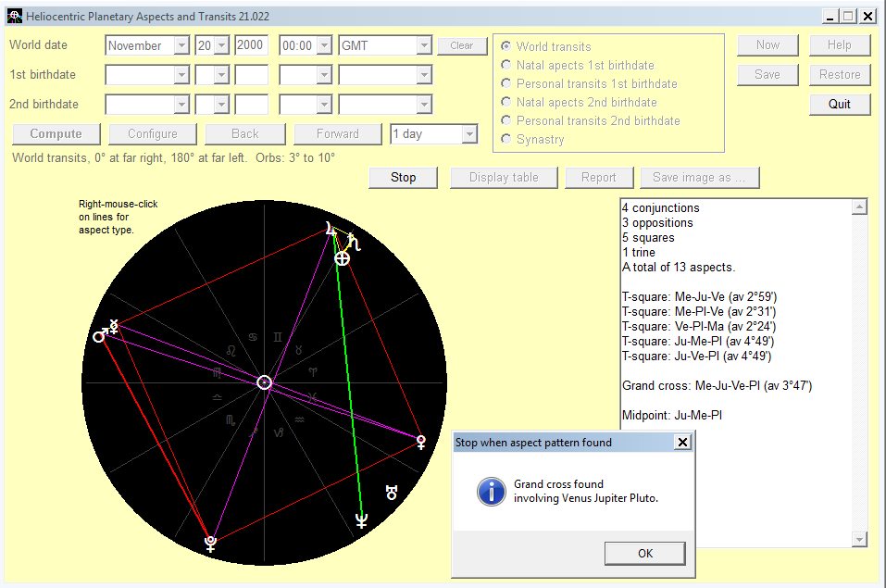
Task: Click the T-square Ju-Me-Pl text line
Action: (698, 341)
